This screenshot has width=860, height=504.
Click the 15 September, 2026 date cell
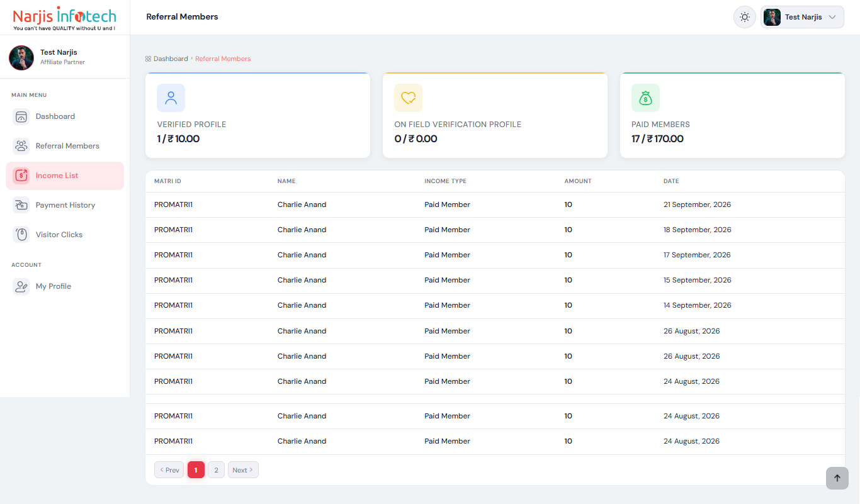tap(698, 280)
